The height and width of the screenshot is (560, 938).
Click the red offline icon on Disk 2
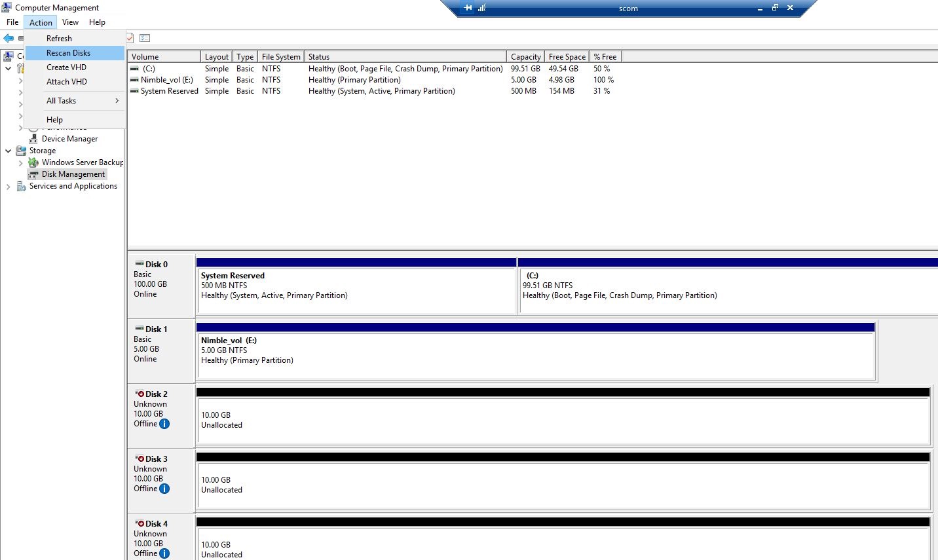140,394
